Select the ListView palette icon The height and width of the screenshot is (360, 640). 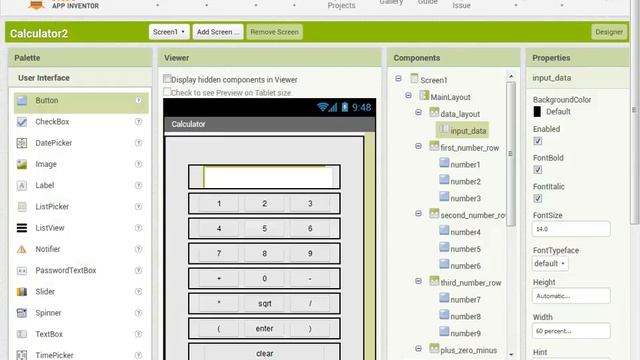point(22,228)
